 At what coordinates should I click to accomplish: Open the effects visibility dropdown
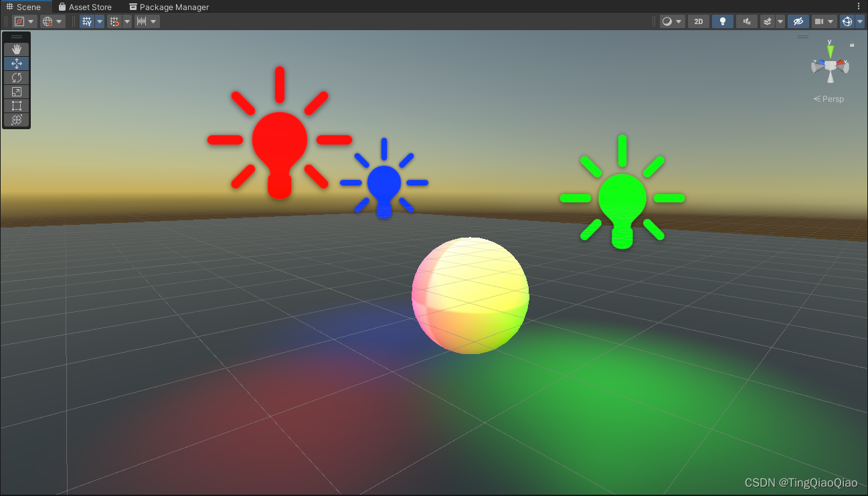[780, 21]
